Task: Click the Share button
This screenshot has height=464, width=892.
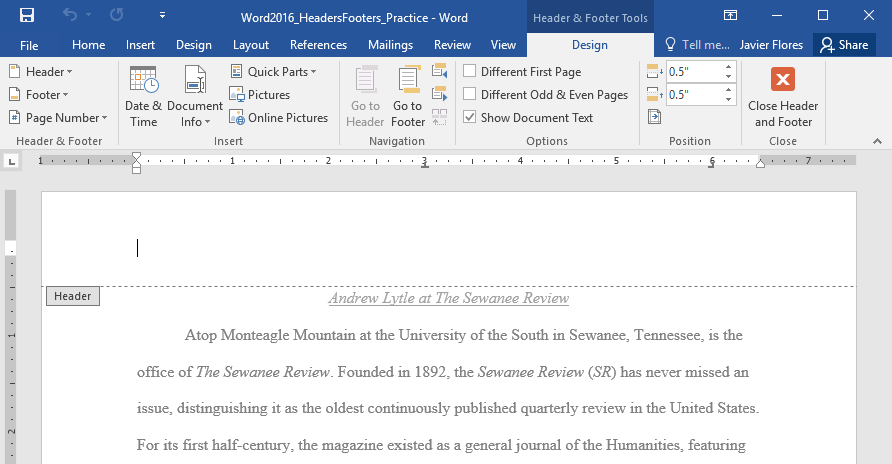Action: [x=842, y=45]
